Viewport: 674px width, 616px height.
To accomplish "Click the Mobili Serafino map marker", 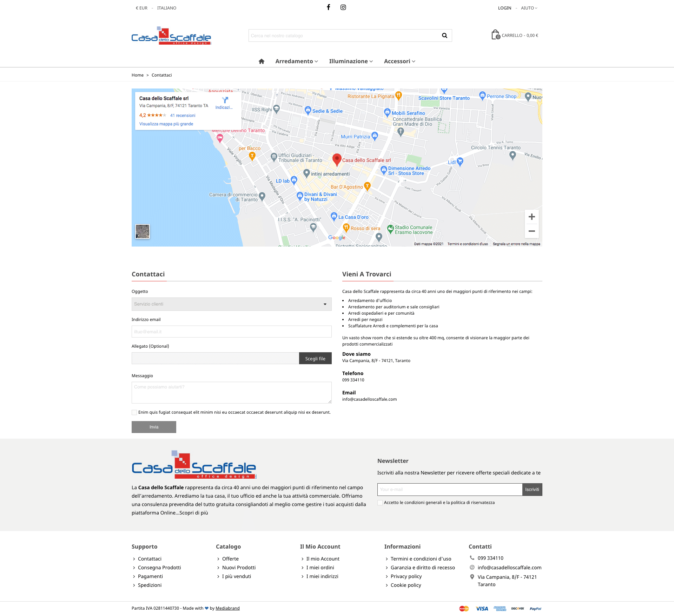I will 387,112.
